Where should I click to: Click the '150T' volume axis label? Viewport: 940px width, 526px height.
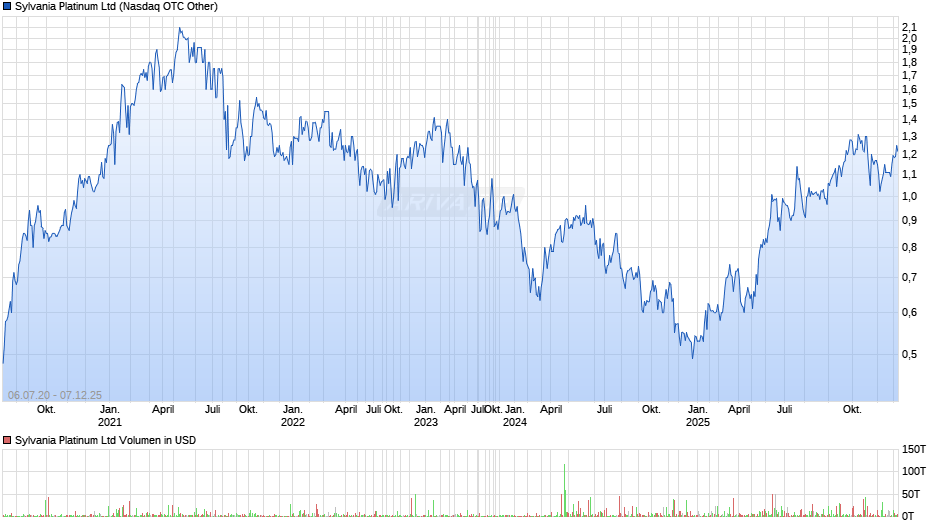914,450
